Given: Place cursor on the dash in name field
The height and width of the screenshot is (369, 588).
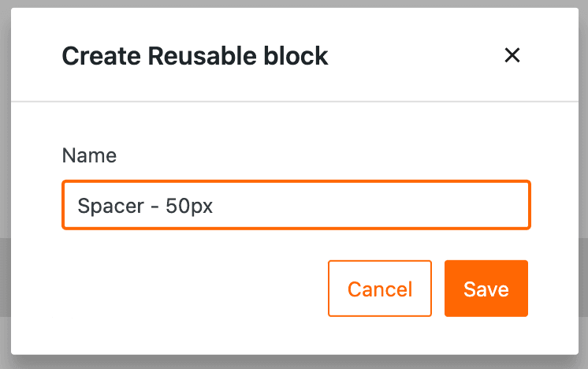Looking at the screenshot, I should (x=154, y=207).
